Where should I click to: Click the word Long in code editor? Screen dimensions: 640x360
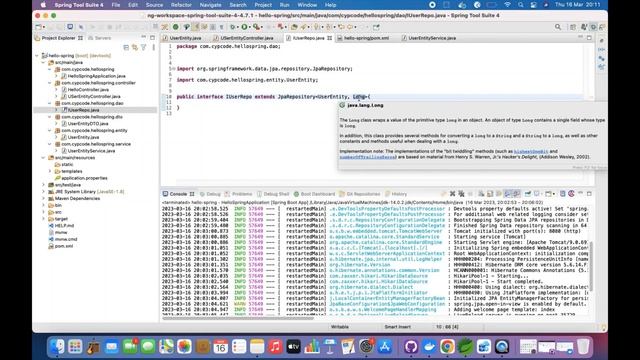click(359, 97)
